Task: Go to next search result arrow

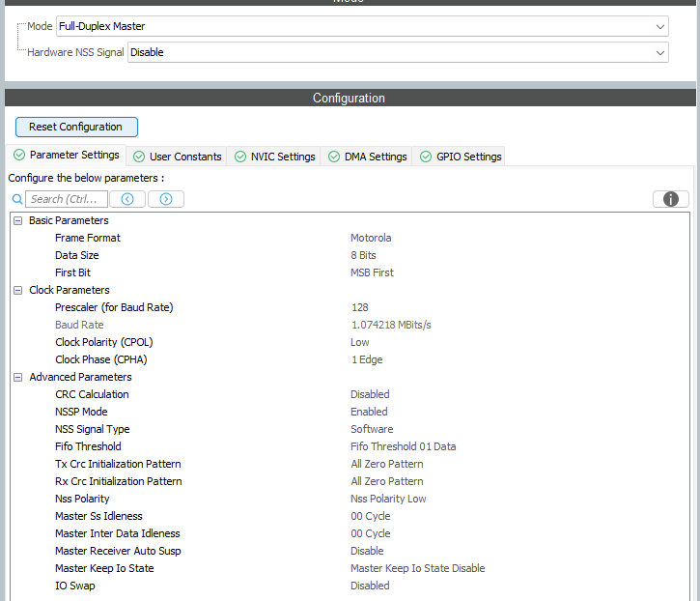Action: pos(166,199)
